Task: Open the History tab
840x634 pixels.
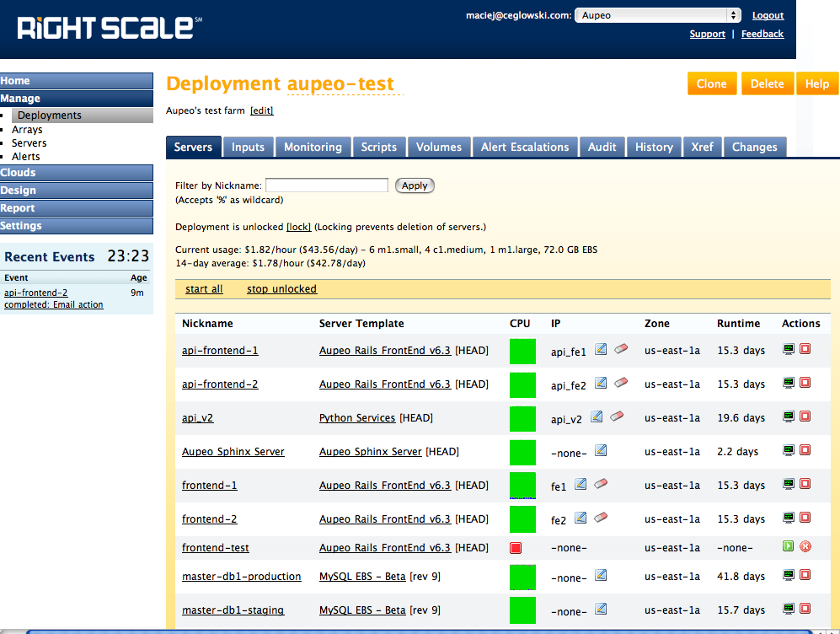Action: [654, 147]
